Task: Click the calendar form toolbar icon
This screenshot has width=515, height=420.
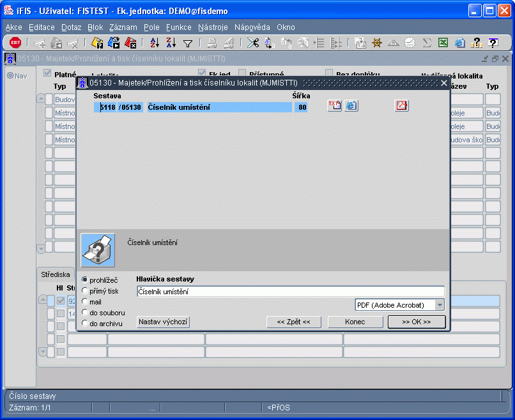Action: point(360,43)
